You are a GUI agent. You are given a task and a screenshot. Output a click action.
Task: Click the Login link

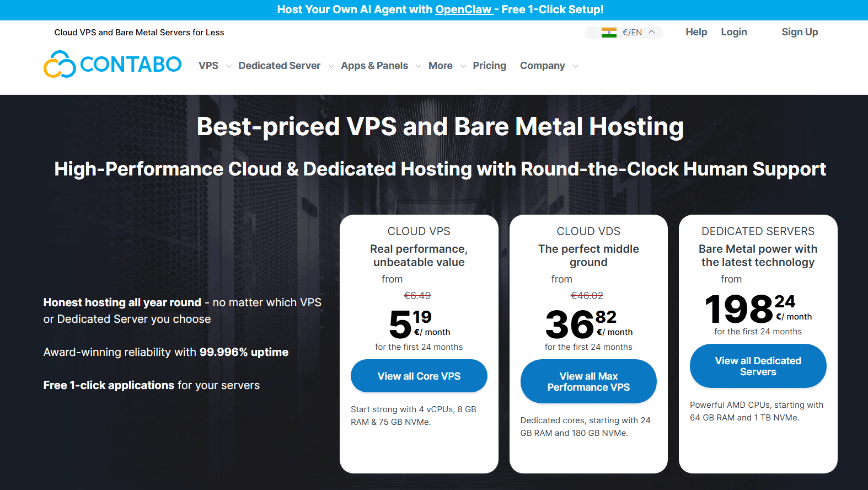point(734,32)
